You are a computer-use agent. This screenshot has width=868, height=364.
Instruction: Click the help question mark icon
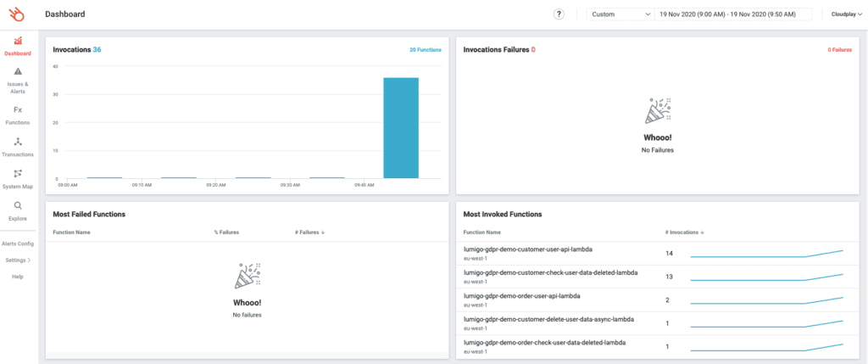559,14
